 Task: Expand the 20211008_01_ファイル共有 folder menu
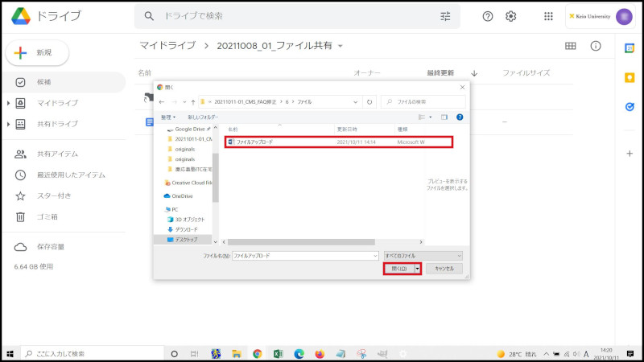(341, 46)
